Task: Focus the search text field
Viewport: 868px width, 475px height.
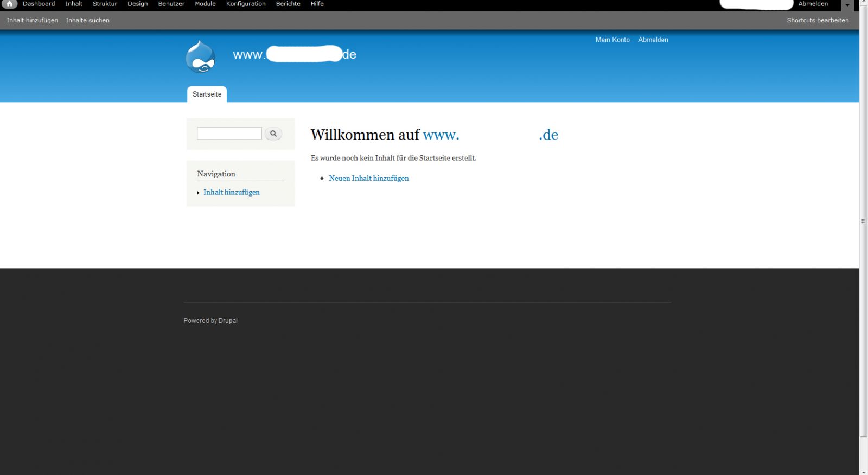Action: [x=229, y=134]
